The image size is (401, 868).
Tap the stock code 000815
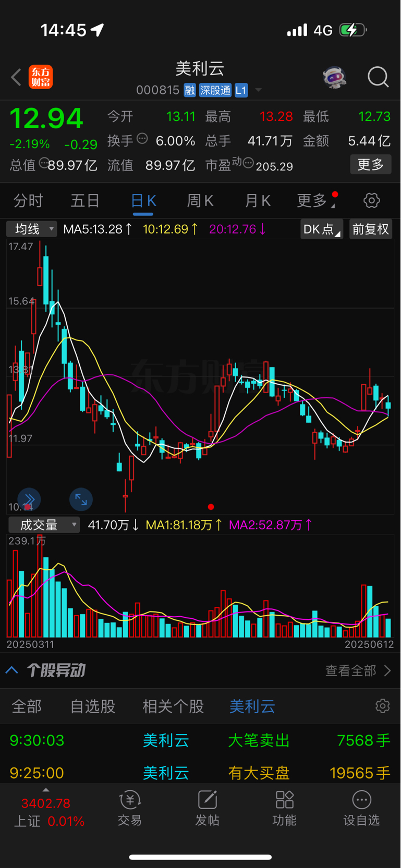(157, 90)
